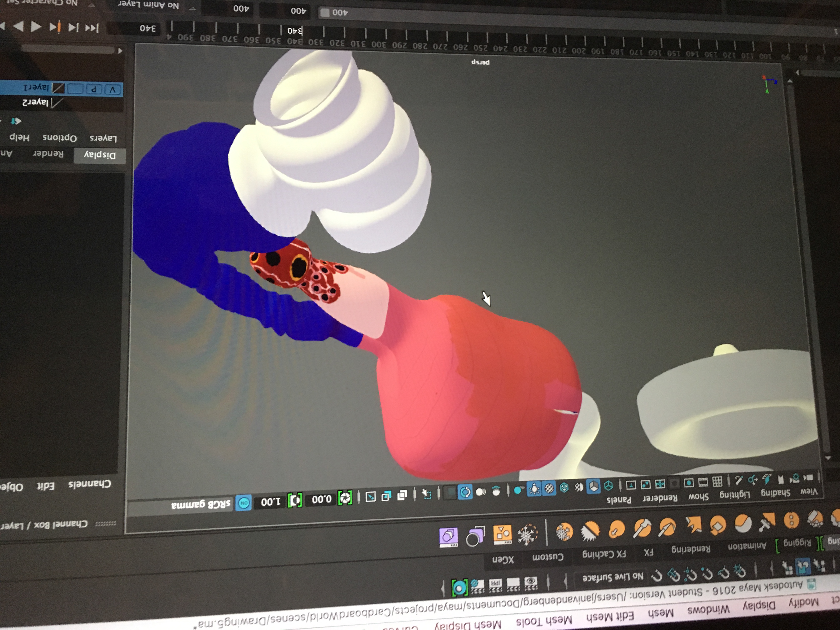
Task: Click the wireframe cube icon in viewport bar
Action: (608, 486)
